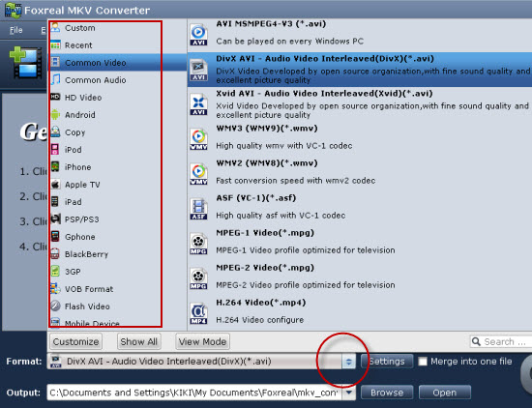Click the Custom category icon

tap(55, 27)
